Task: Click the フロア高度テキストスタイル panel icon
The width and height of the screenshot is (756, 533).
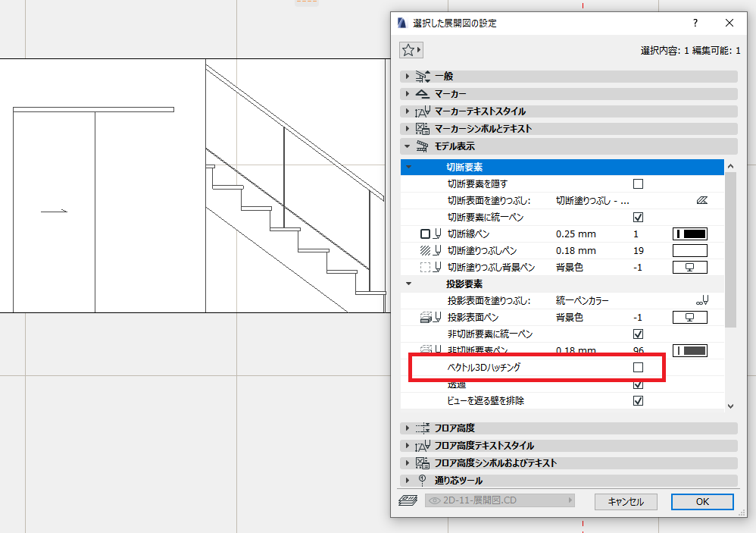Action: (423, 446)
